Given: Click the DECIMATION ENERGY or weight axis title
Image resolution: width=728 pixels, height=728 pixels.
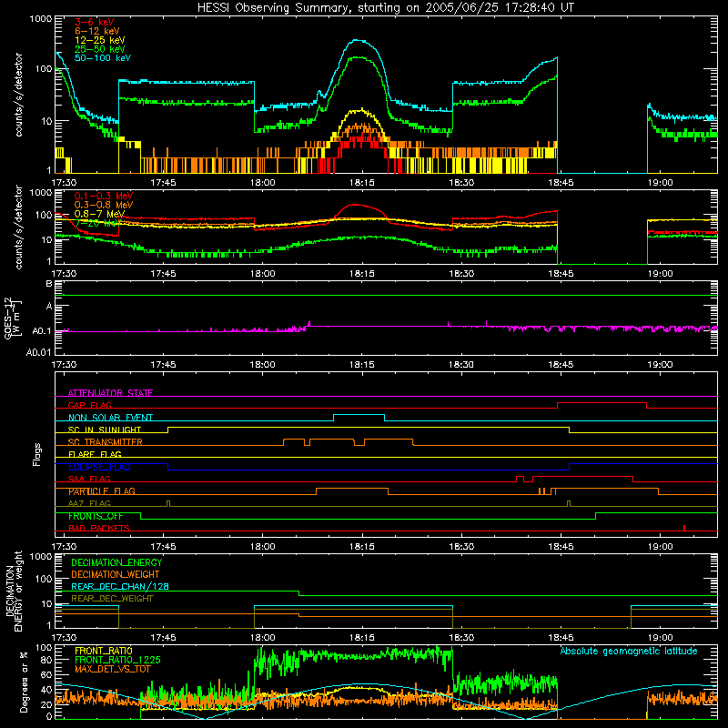Looking at the screenshot, I should 14,591.
